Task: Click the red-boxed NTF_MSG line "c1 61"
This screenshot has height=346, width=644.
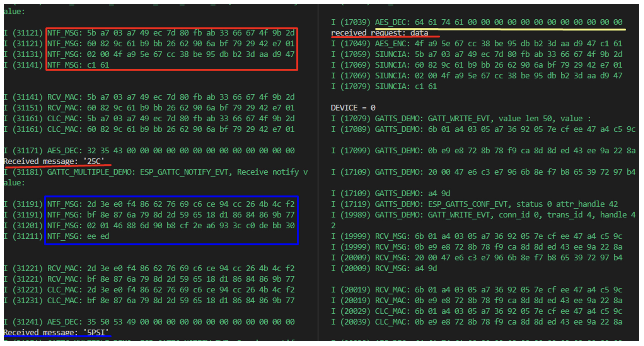Action: [78, 65]
